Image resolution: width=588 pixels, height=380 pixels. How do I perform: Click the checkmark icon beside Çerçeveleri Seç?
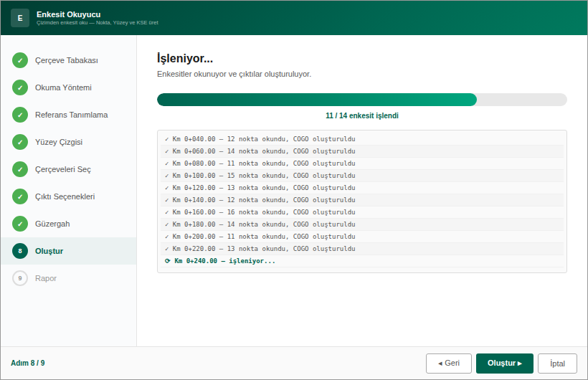(x=20, y=169)
